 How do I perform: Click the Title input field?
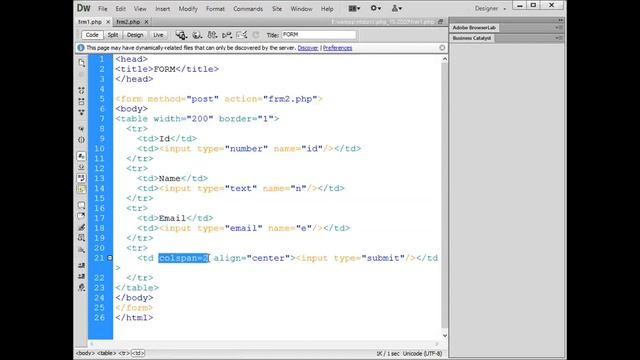click(x=318, y=35)
